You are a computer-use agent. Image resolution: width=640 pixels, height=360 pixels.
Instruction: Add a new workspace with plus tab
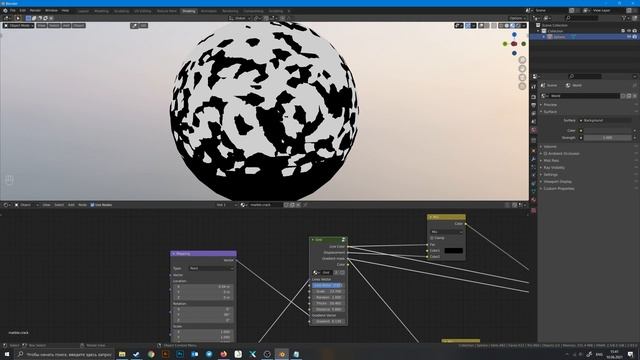(x=289, y=11)
